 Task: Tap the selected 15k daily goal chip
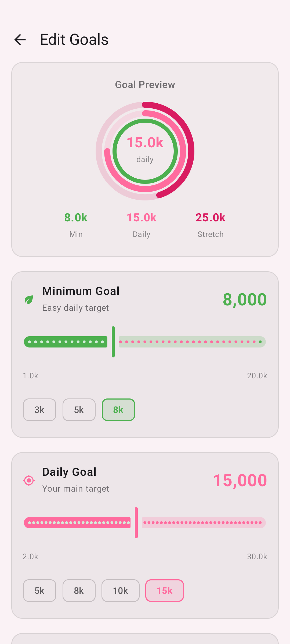(x=164, y=591)
